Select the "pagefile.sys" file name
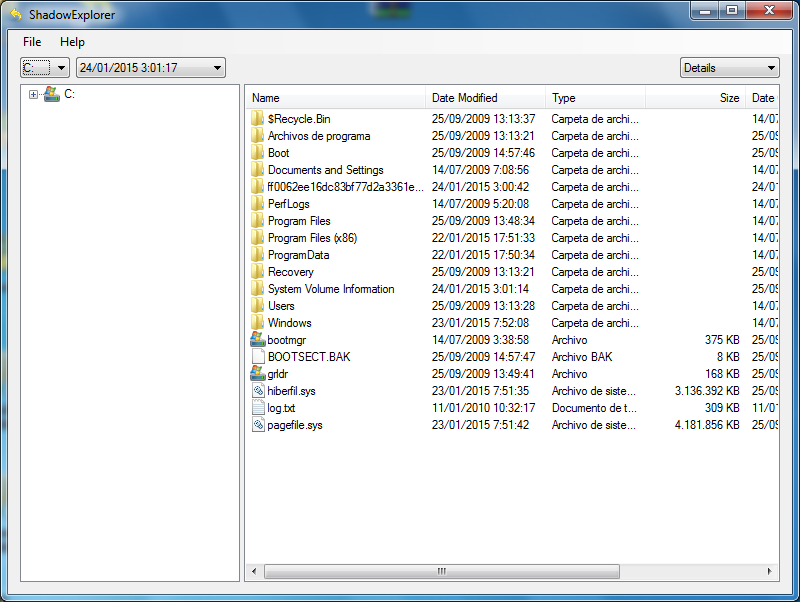 coord(294,425)
